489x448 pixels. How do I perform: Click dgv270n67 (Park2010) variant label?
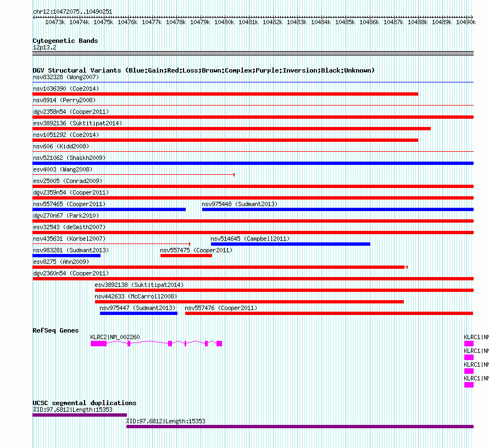[x=66, y=215]
